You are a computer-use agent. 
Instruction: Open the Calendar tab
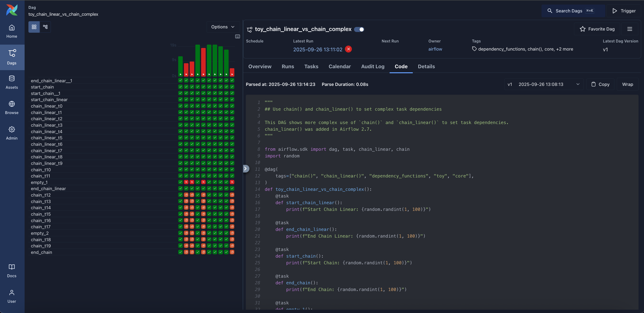click(339, 66)
